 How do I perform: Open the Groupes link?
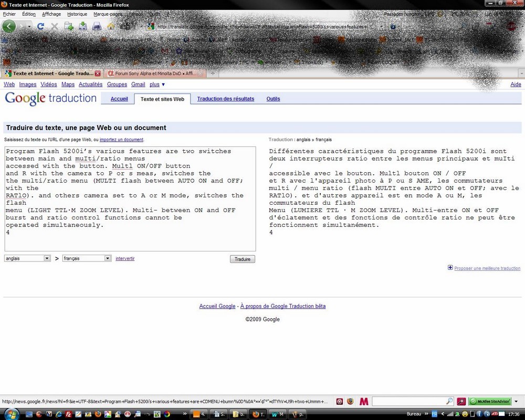click(x=117, y=85)
